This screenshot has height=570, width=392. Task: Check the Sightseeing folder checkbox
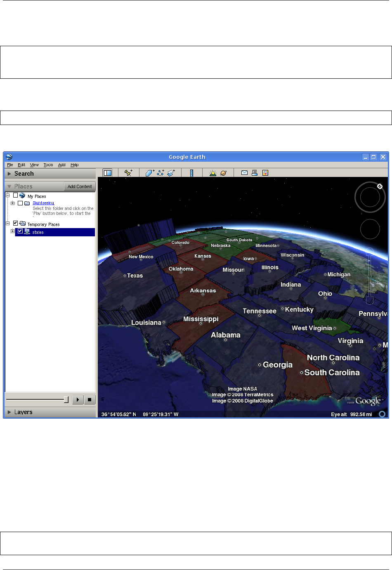pos(20,203)
